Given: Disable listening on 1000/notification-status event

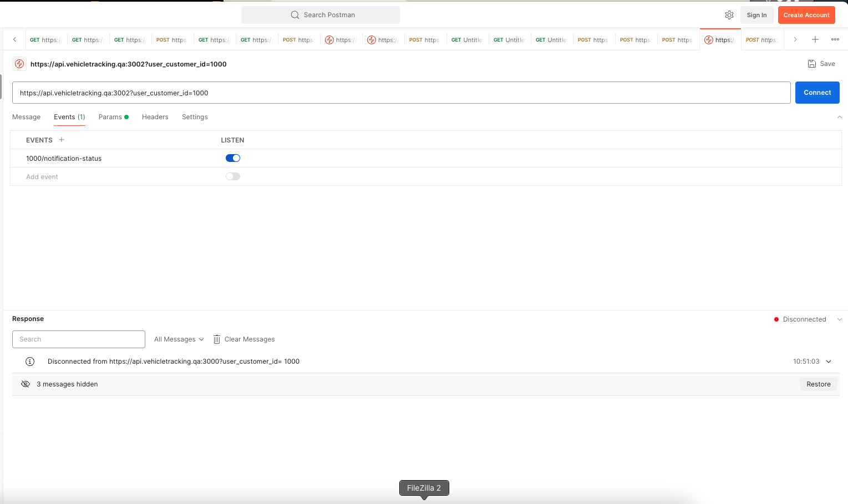Looking at the screenshot, I should 233,158.
